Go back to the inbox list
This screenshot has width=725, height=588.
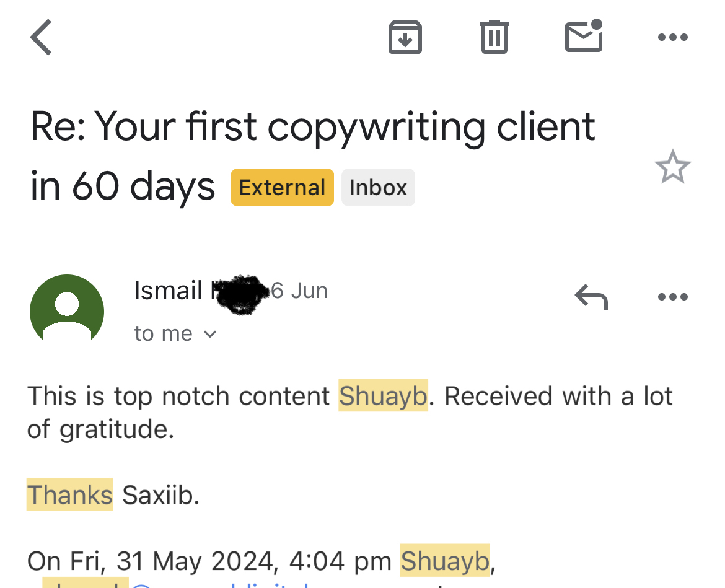point(42,37)
